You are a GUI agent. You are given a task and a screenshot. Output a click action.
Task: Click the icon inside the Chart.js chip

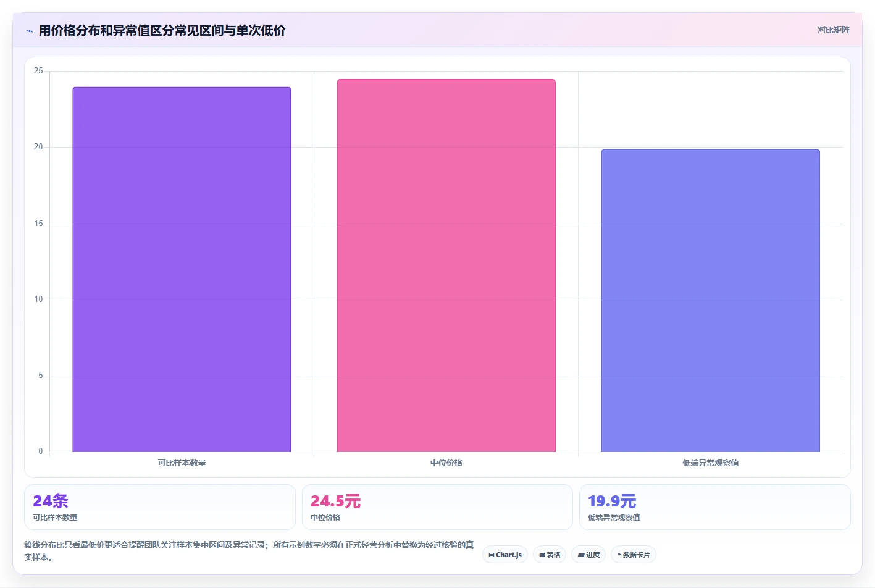[492, 555]
